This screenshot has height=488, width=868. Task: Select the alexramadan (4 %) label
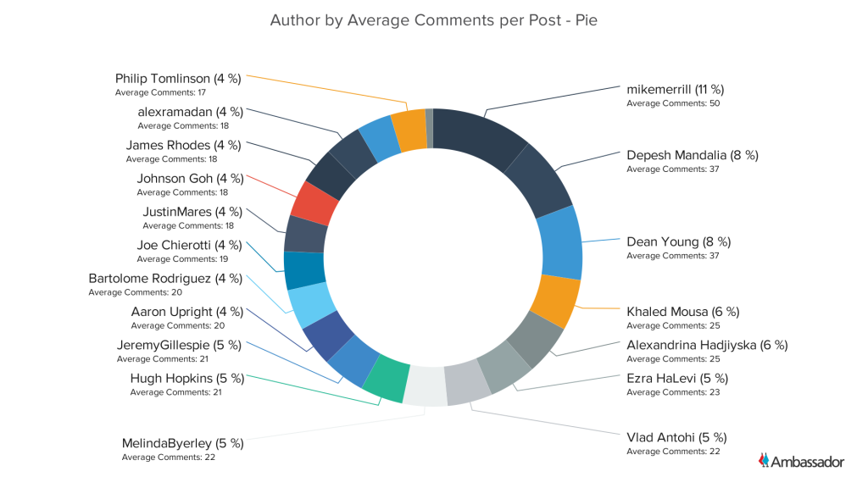[x=190, y=111]
